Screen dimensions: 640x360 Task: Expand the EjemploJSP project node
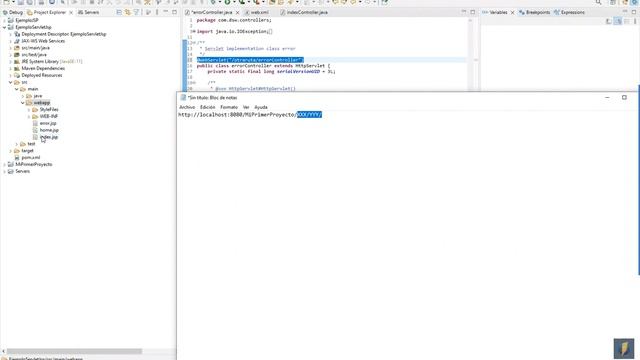(4, 20)
